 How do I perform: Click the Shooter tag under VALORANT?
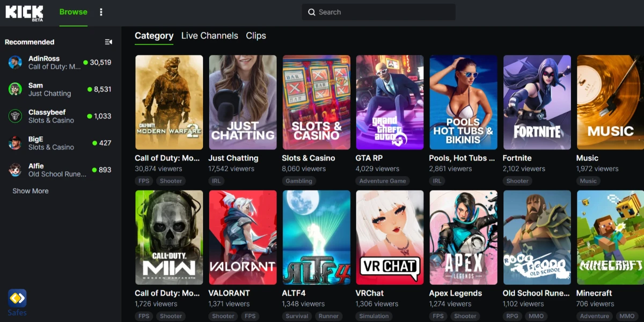(x=223, y=316)
